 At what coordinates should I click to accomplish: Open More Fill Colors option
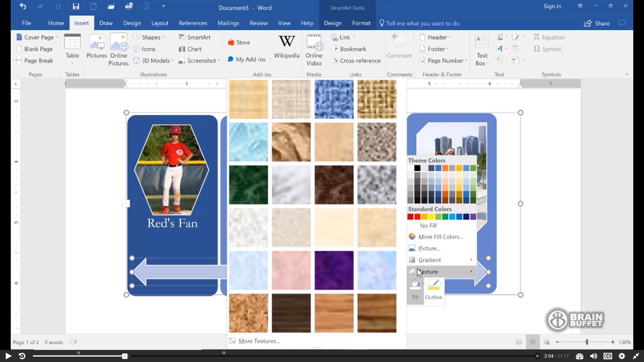click(440, 237)
